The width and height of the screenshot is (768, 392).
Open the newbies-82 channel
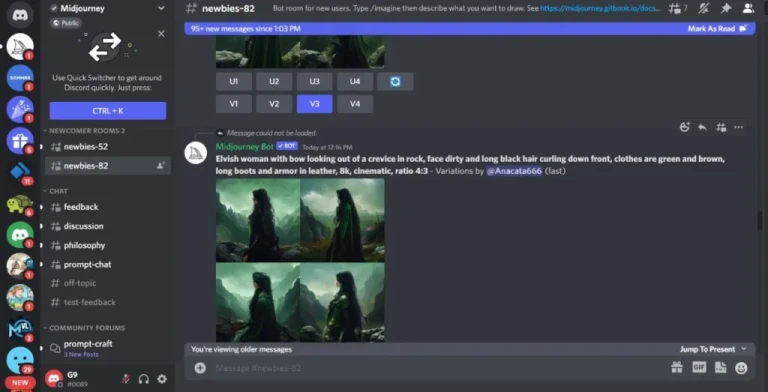(108, 166)
